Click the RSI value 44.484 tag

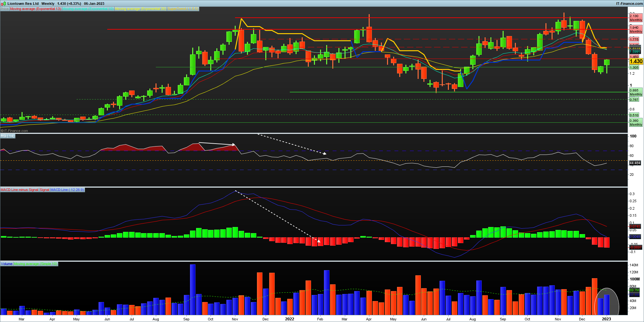635,163
